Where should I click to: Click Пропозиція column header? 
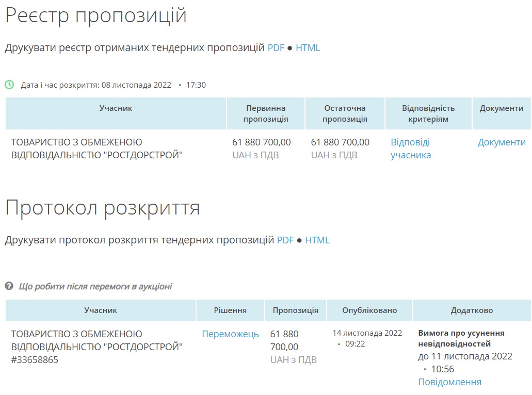tap(296, 310)
